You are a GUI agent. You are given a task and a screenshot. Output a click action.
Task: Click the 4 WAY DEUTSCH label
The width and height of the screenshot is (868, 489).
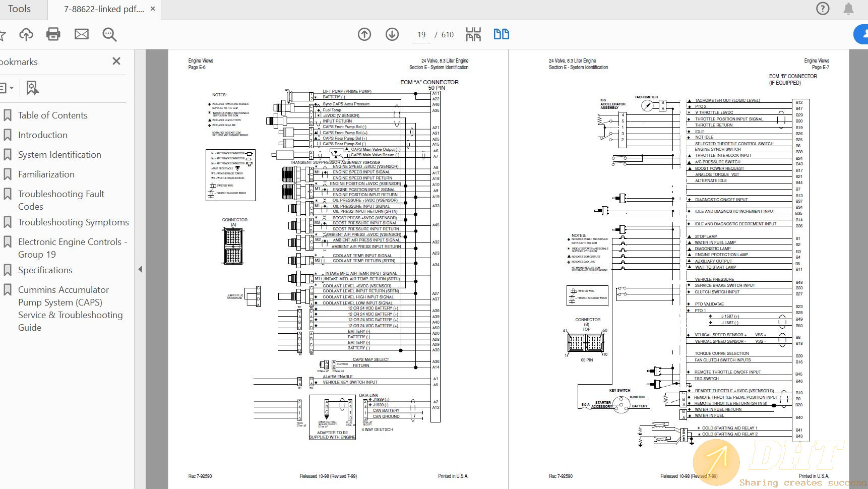[x=377, y=430]
